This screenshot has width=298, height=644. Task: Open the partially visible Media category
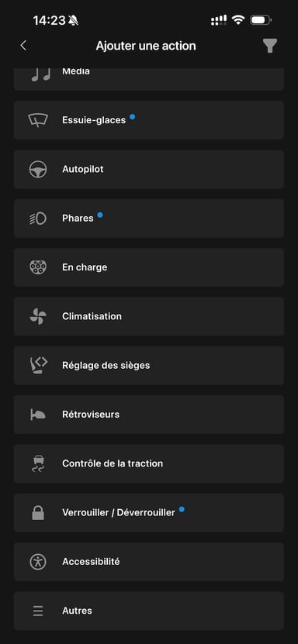(149, 79)
